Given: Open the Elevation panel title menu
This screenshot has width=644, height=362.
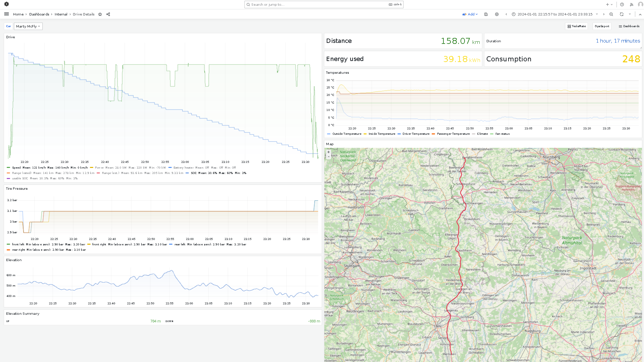Looking at the screenshot, I should 14,260.
